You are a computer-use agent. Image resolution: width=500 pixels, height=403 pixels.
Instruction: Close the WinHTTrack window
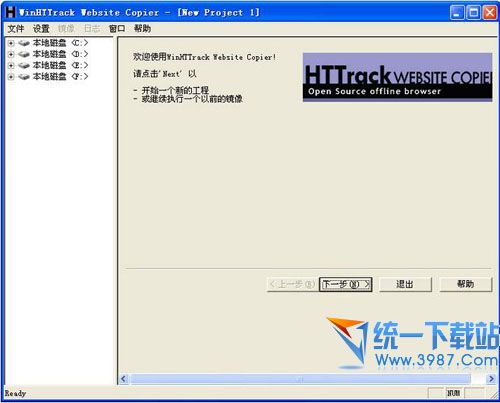(490, 13)
